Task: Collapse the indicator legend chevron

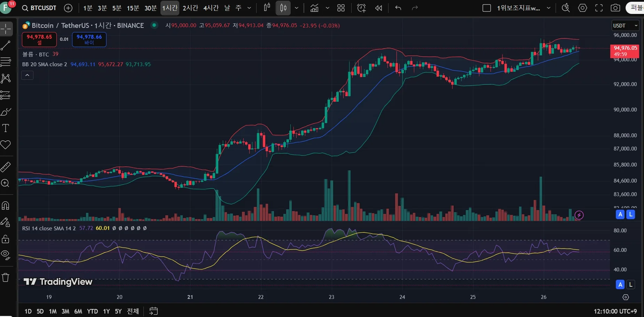Action: point(27,75)
